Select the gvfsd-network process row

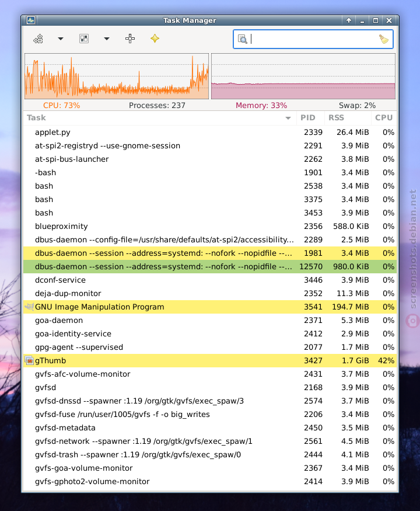coord(210,441)
